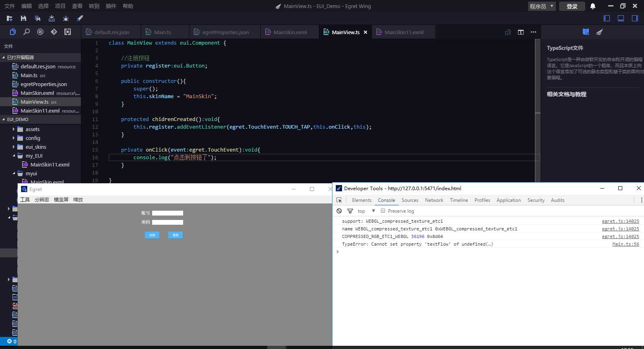Open the DevTools Elements tab
The height and width of the screenshot is (349, 644).
[x=361, y=200]
